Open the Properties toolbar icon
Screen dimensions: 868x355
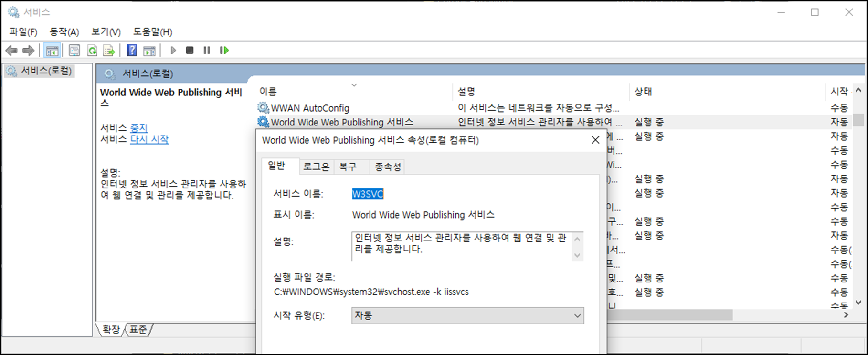pos(74,50)
